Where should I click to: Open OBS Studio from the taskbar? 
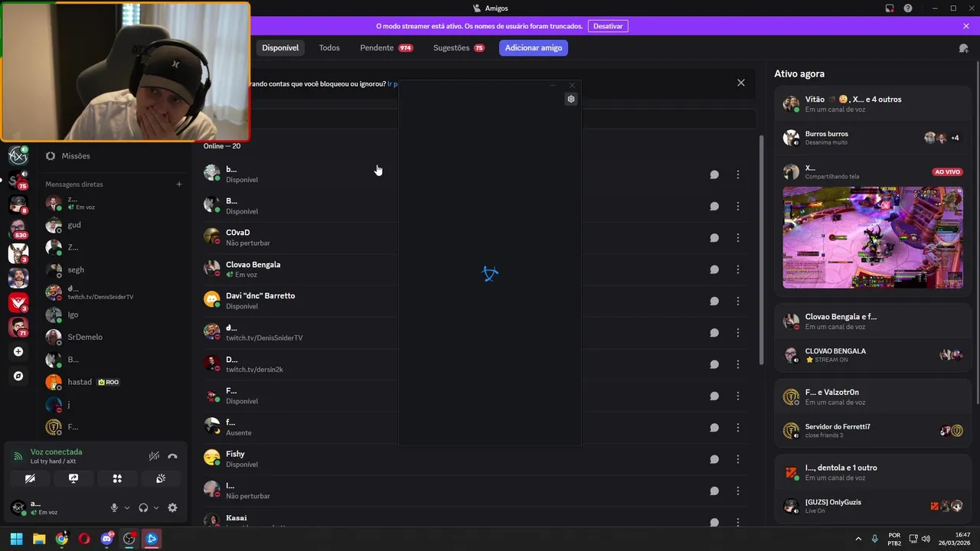129,539
